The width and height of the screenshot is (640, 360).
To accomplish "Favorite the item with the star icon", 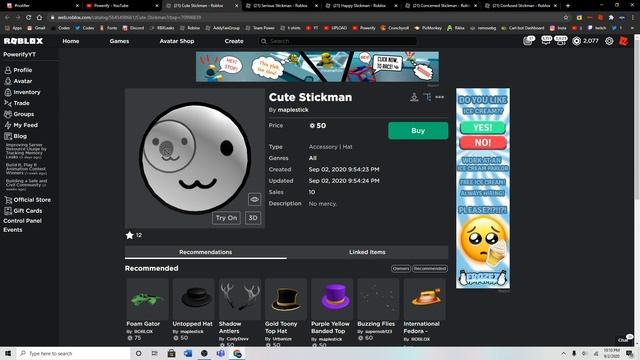I will [129, 235].
